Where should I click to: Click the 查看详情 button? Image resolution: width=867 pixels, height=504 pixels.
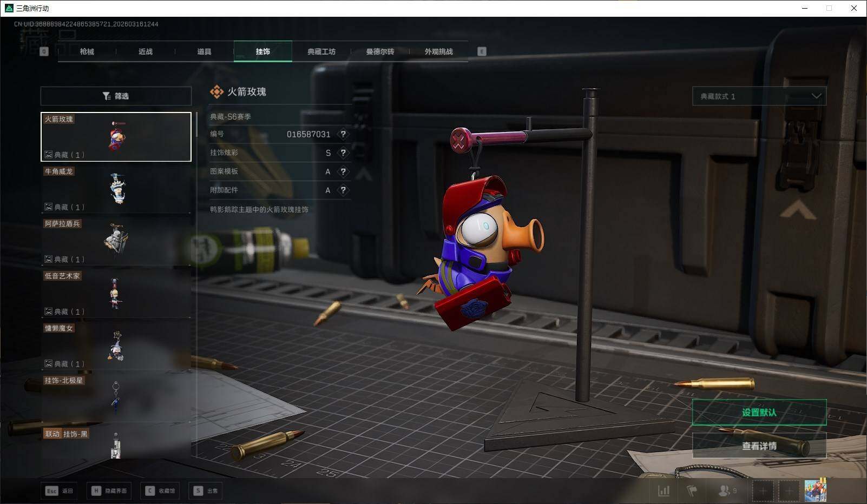tap(759, 446)
